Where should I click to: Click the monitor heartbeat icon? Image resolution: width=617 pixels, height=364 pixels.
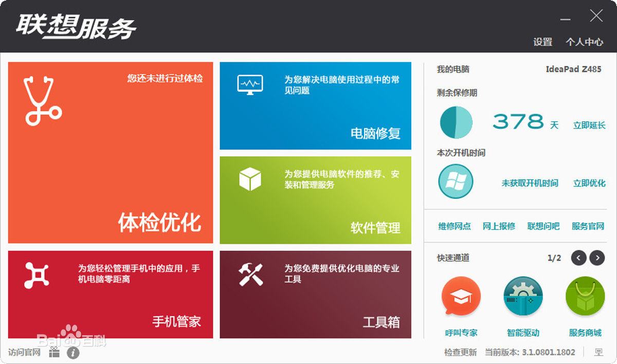coord(250,84)
